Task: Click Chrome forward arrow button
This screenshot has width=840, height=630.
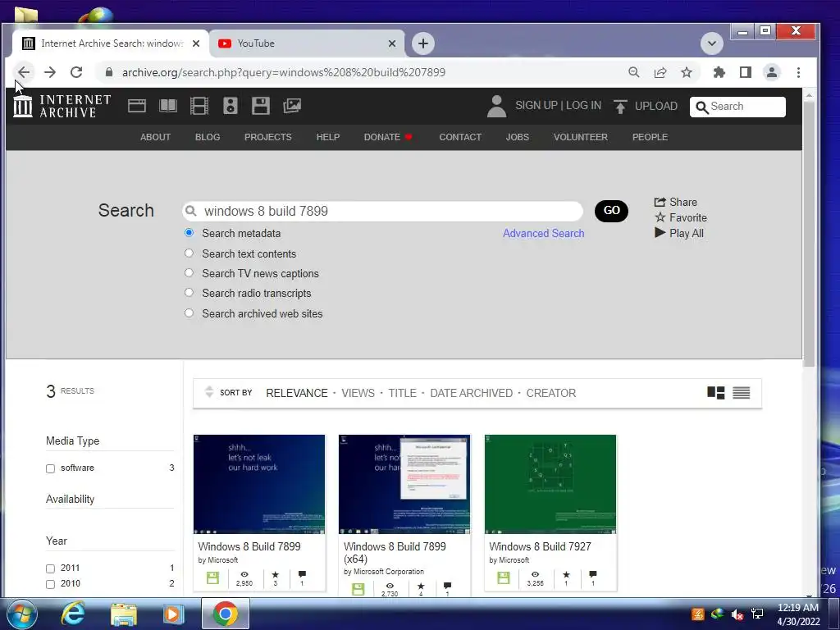Action: [50, 72]
